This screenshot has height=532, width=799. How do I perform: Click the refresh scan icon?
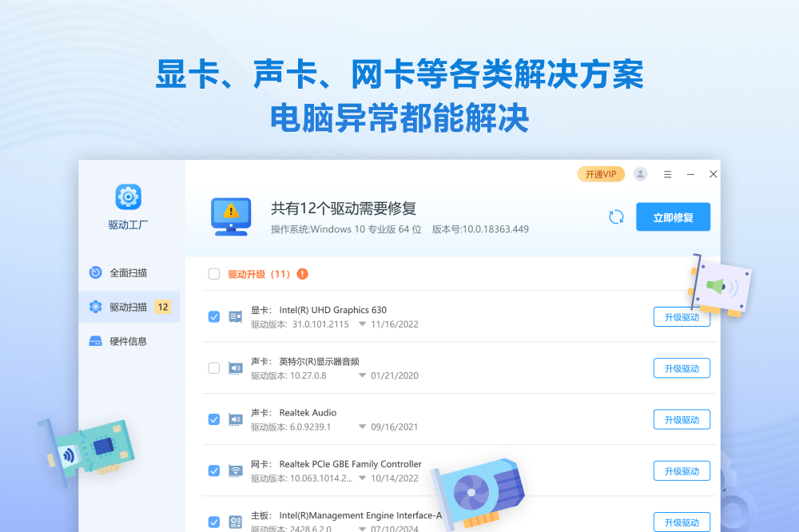pyautogui.click(x=616, y=217)
